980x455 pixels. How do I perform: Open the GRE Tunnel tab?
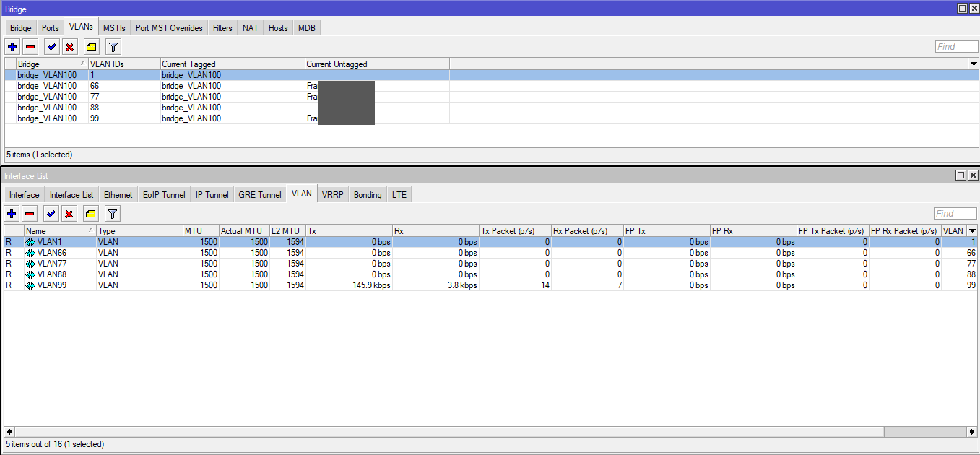tap(260, 195)
